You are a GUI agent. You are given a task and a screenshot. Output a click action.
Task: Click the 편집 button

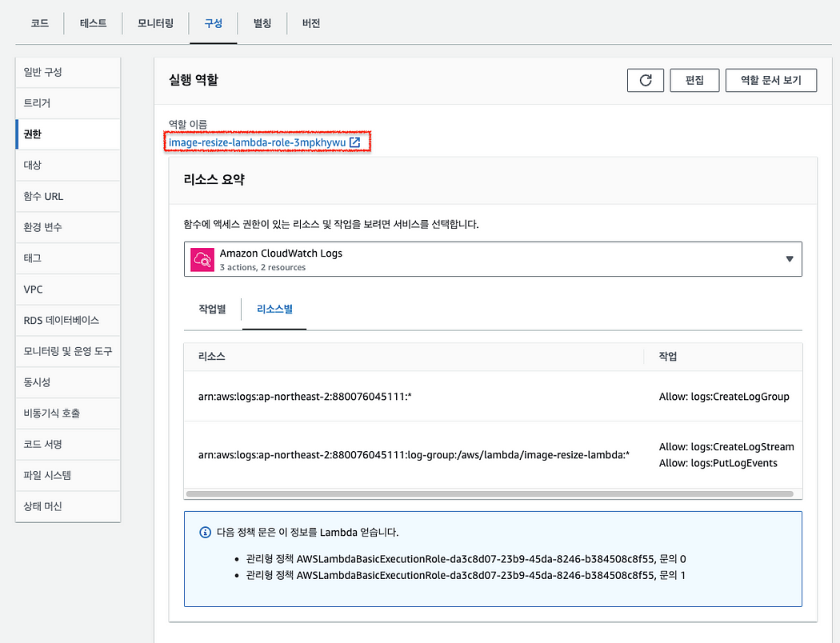[694, 80]
